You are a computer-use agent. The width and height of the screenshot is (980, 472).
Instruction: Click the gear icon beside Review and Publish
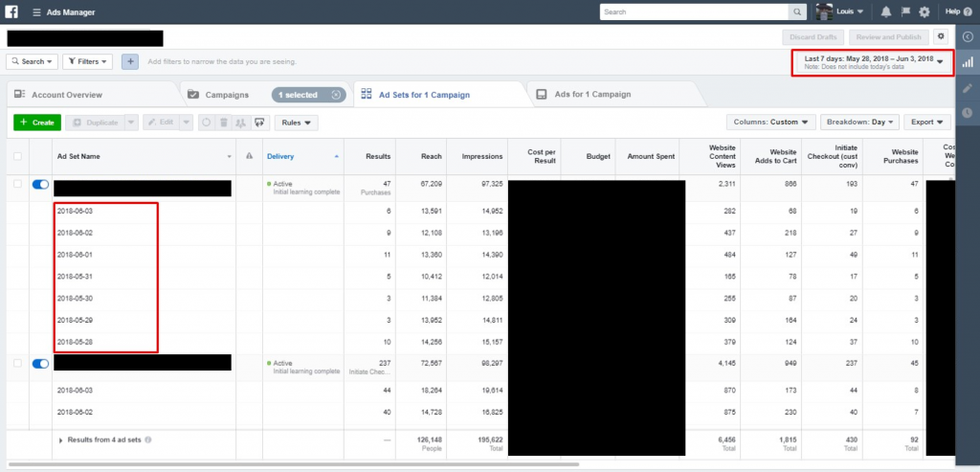pyautogui.click(x=941, y=37)
